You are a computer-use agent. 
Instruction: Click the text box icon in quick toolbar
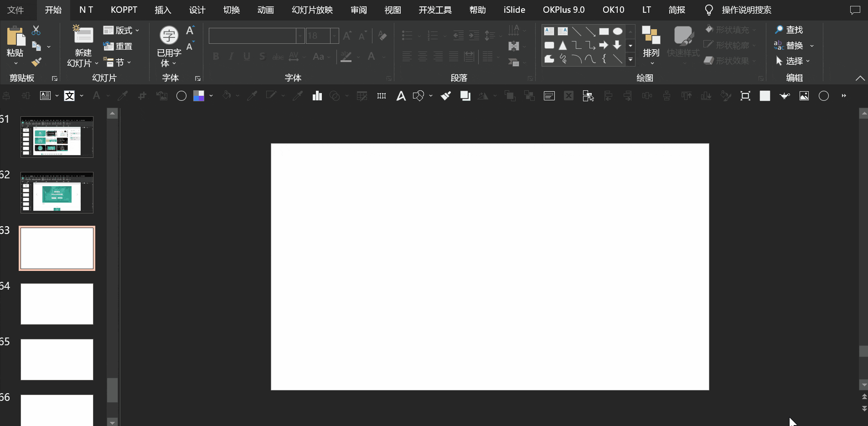point(45,96)
